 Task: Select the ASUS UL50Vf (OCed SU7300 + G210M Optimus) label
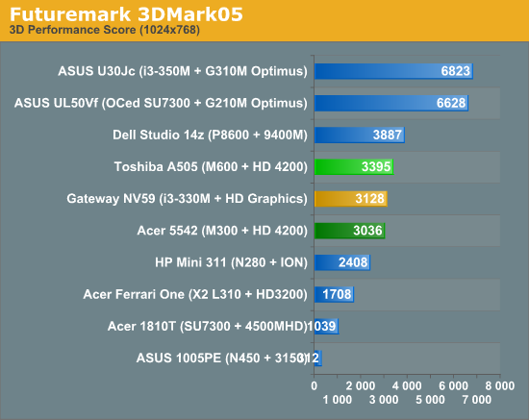[x=161, y=103]
